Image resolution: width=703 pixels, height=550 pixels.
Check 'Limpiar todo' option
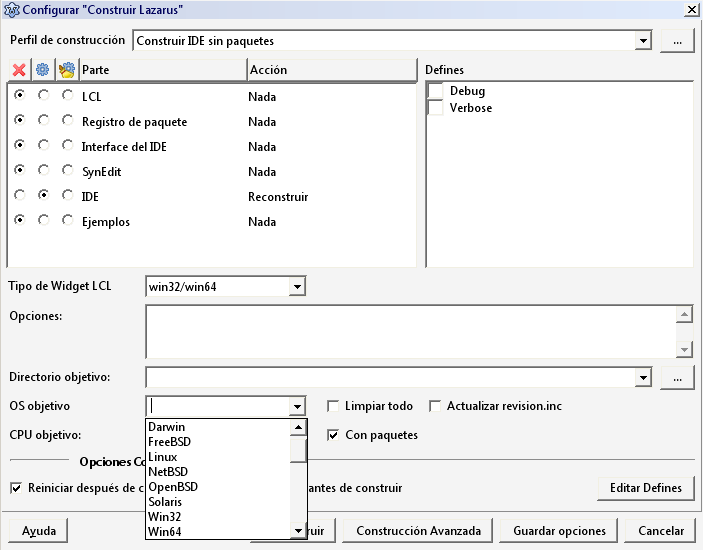[x=333, y=406]
